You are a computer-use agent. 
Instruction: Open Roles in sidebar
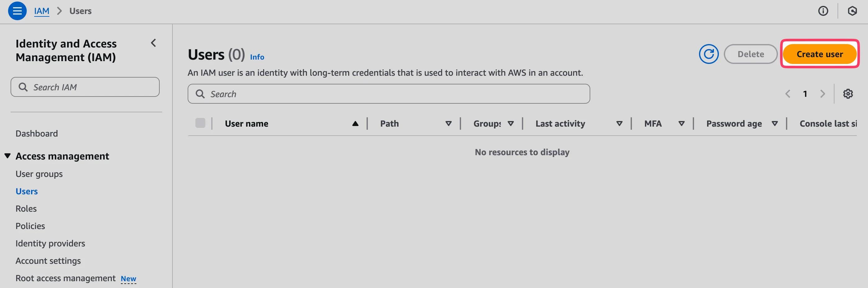[26, 209]
